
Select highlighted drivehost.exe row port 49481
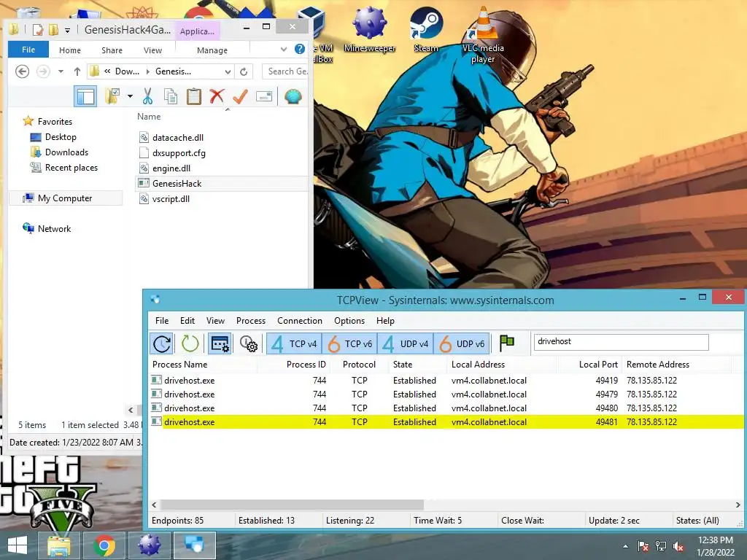tap(446, 422)
